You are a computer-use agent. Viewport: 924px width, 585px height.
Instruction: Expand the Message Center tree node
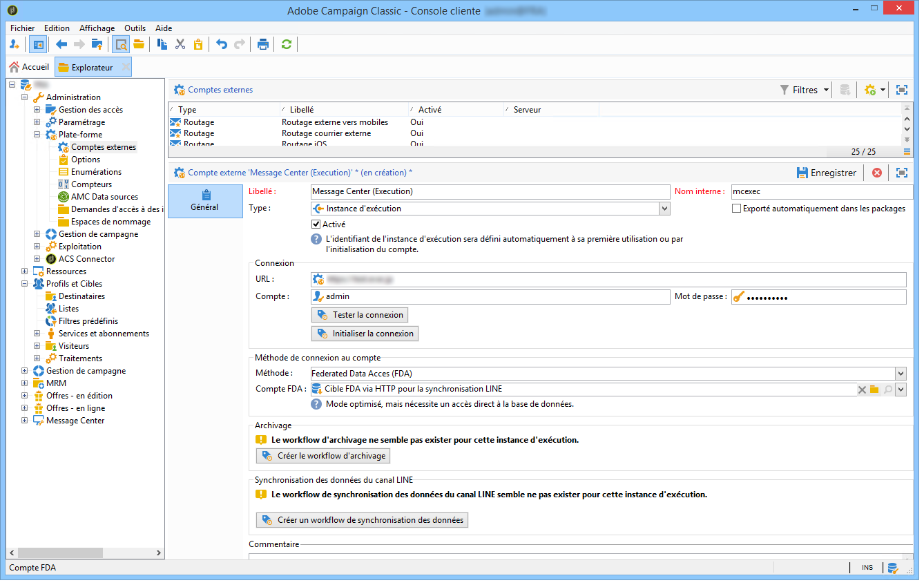(24, 421)
